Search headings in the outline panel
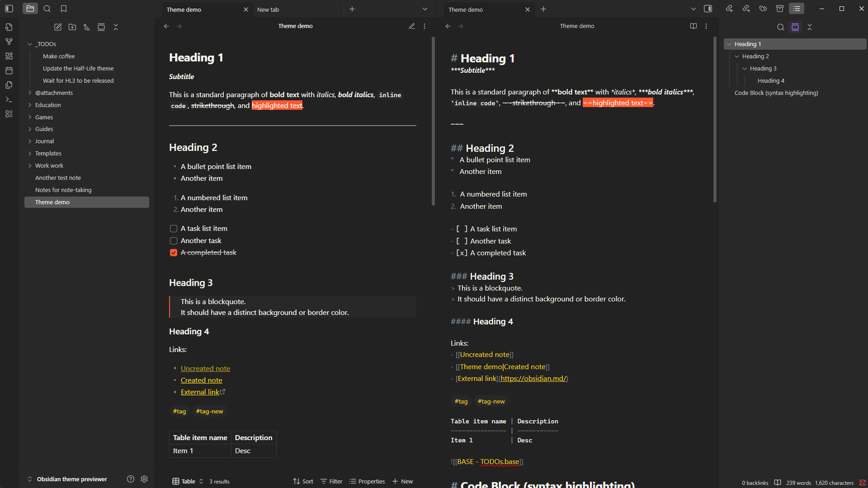The width and height of the screenshot is (868, 488). point(780,27)
